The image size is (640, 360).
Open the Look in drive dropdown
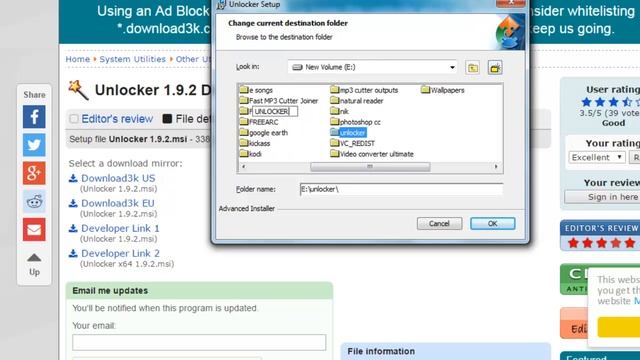pyautogui.click(x=452, y=67)
